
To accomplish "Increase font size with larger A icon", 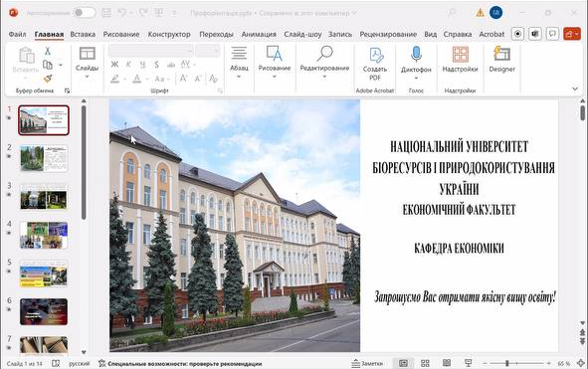I will 183,79.
